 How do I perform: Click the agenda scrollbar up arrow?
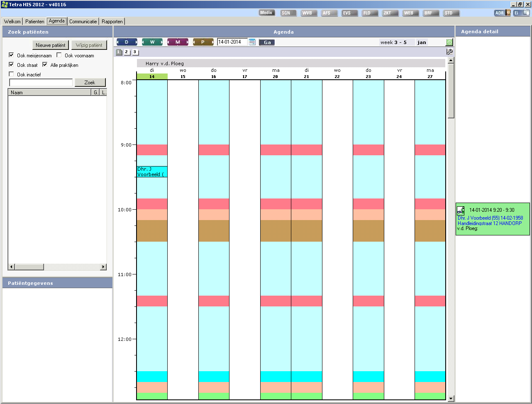click(451, 60)
